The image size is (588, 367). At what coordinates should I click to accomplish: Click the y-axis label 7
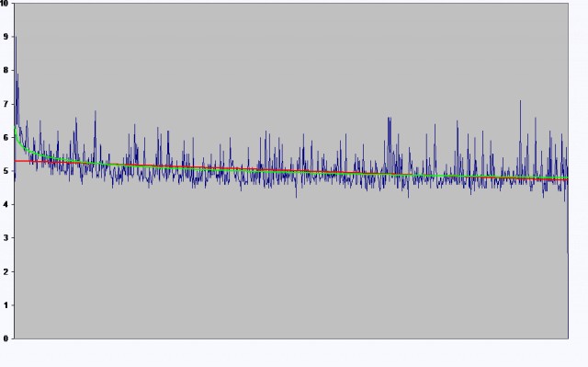(6, 104)
